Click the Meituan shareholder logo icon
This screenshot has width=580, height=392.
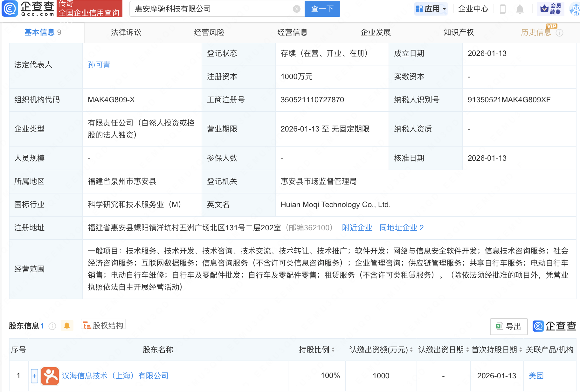50,376
